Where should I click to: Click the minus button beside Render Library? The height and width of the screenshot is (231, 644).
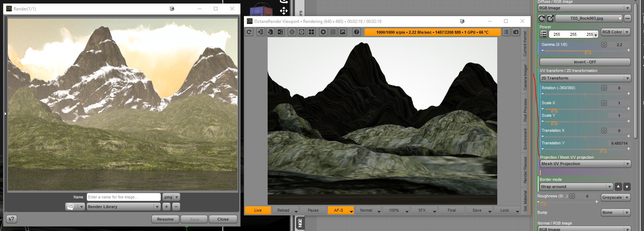[176, 207]
